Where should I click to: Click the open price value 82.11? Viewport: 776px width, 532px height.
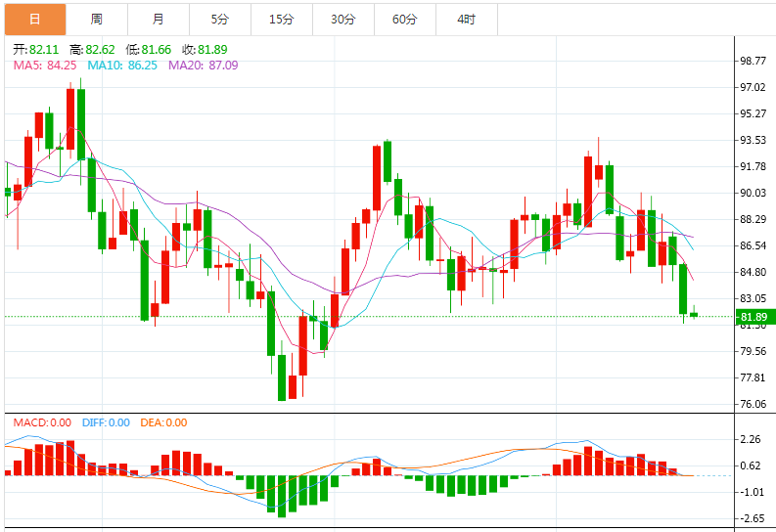pos(44,50)
